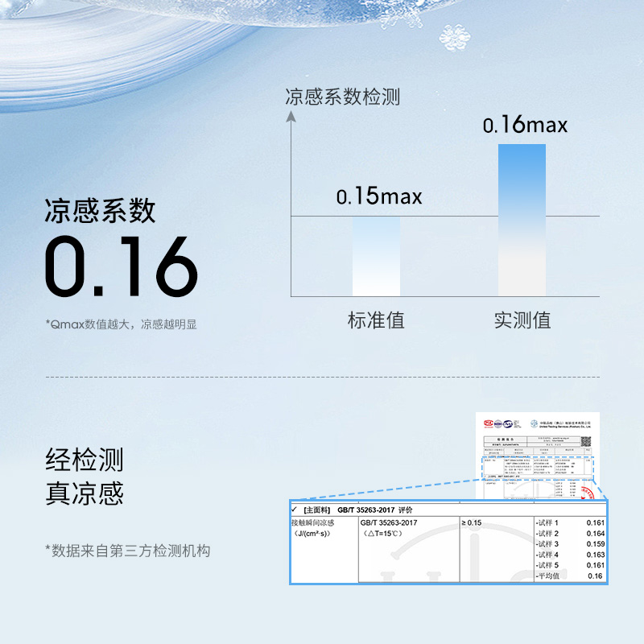
Task: Click the row label -平均值
Action: point(547,576)
